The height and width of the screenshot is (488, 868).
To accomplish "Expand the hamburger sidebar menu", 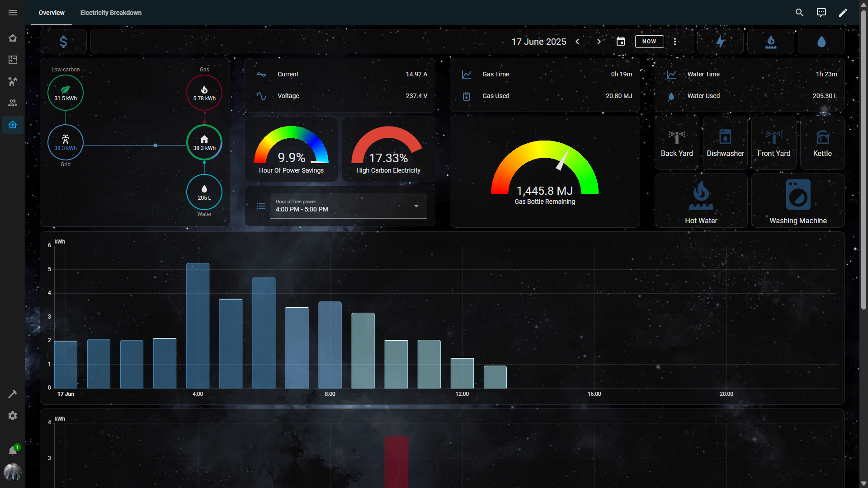I will 13,13.
